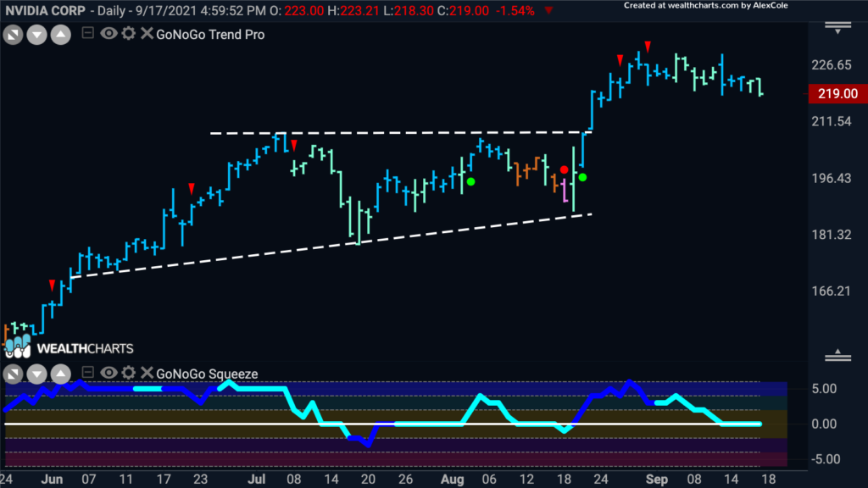Click the 226.65 price axis label

pyautogui.click(x=832, y=65)
